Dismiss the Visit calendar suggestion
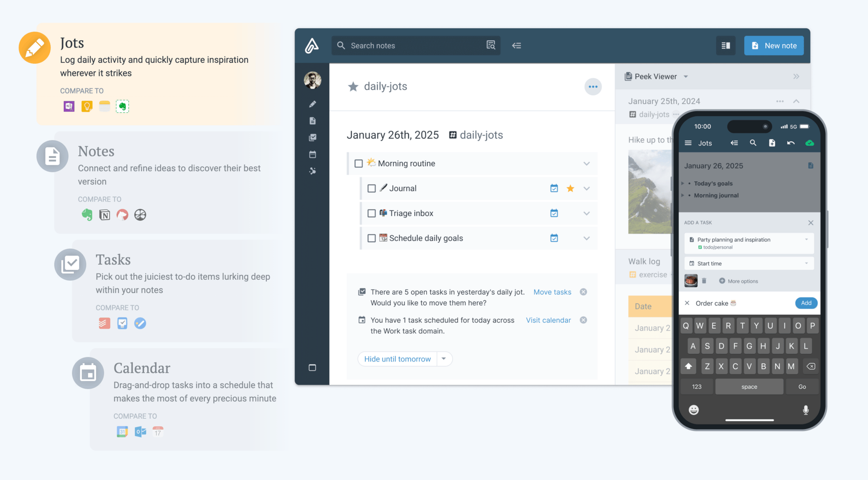Image resolution: width=868 pixels, height=480 pixels. tap(583, 320)
